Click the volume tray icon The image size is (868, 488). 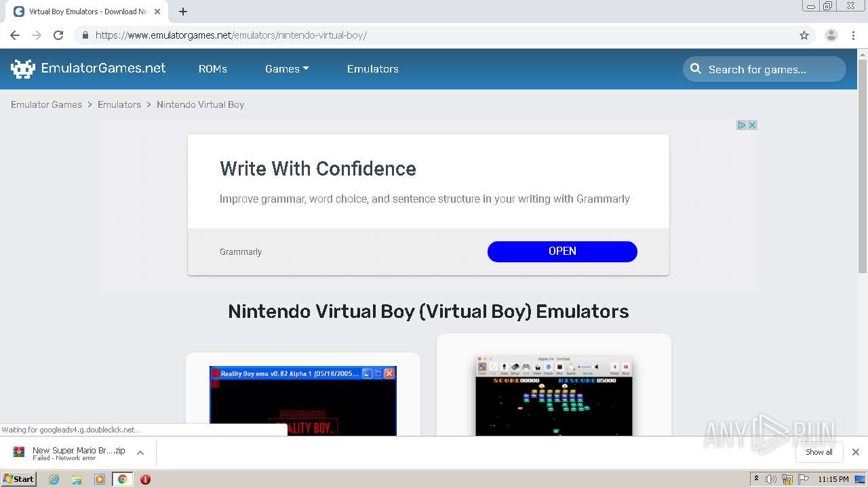[771, 479]
